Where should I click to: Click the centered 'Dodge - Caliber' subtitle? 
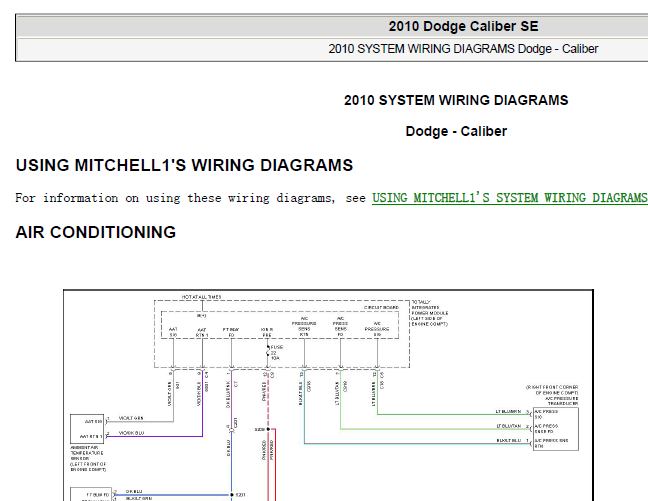click(x=456, y=131)
